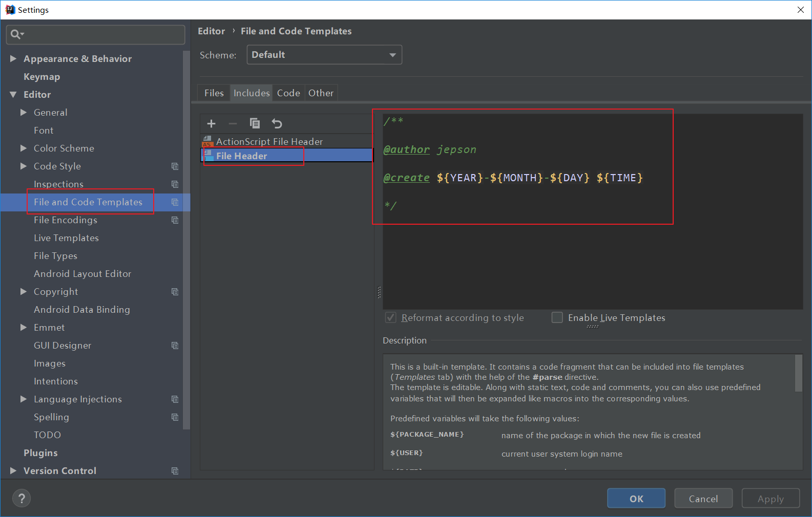Screen dimensions: 812x517
Task: Select File Header template
Action: [287, 156]
